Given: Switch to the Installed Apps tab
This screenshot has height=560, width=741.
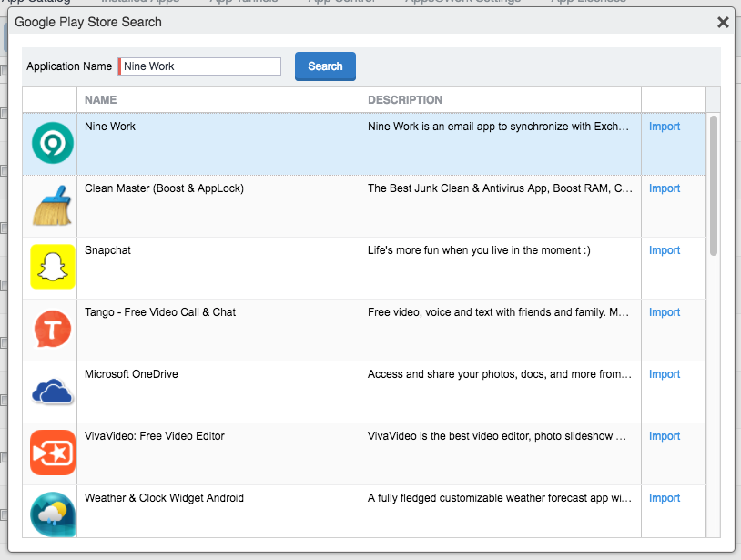Looking at the screenshot, I should click(x=141, y=2).
